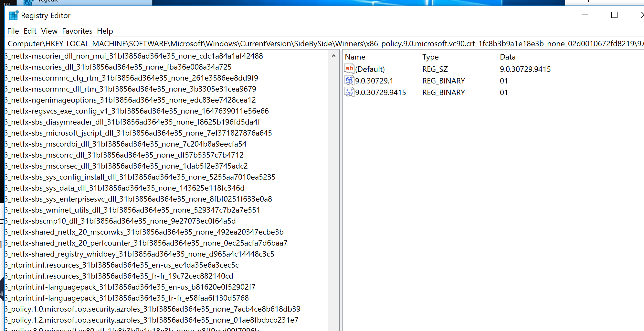This screenshot has width=644, height=331.
Task: Click binary icon beside 9.0.30729.1 value
Action: 349,80
